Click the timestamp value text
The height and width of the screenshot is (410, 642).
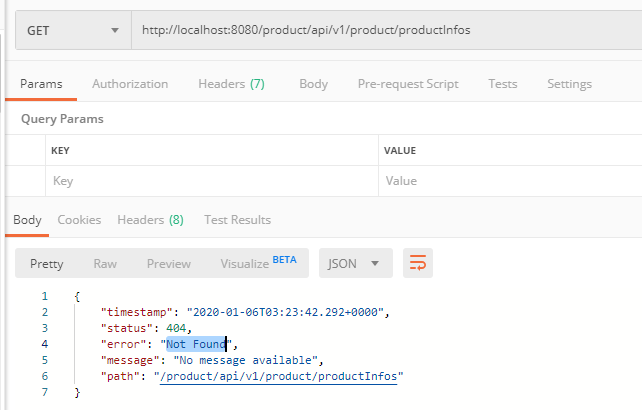click(285, 312)
